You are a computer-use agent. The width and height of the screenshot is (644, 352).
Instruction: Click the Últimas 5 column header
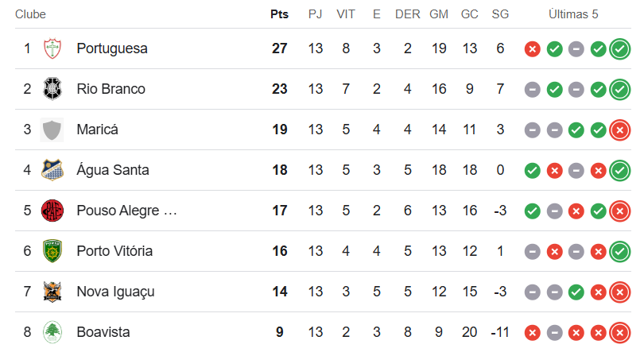pos(573,14)
